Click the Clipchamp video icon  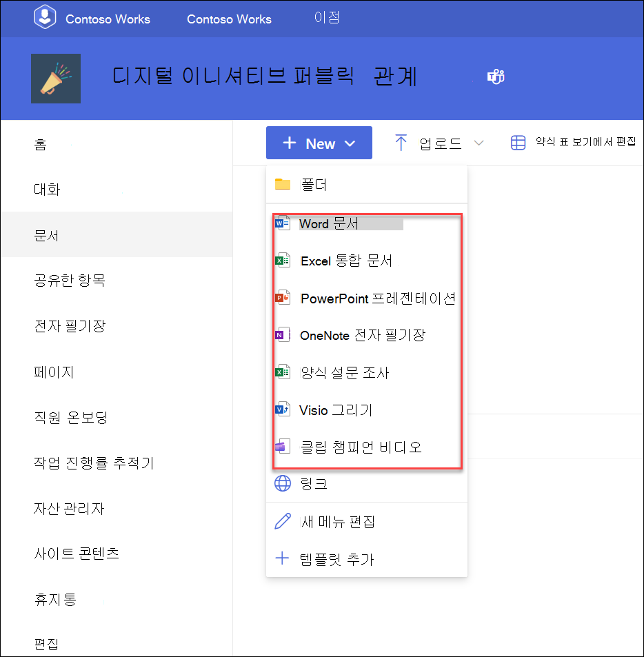tap(283, 447)
